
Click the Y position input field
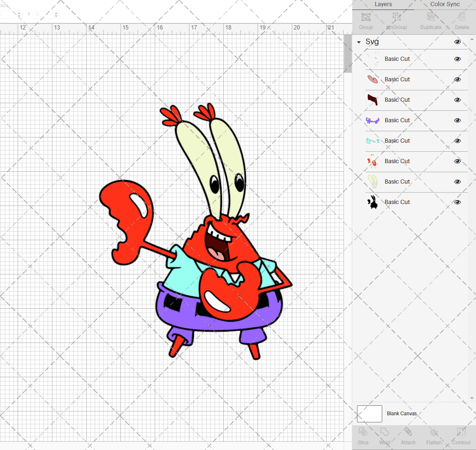pyautogui.click(x=42, y=15)
